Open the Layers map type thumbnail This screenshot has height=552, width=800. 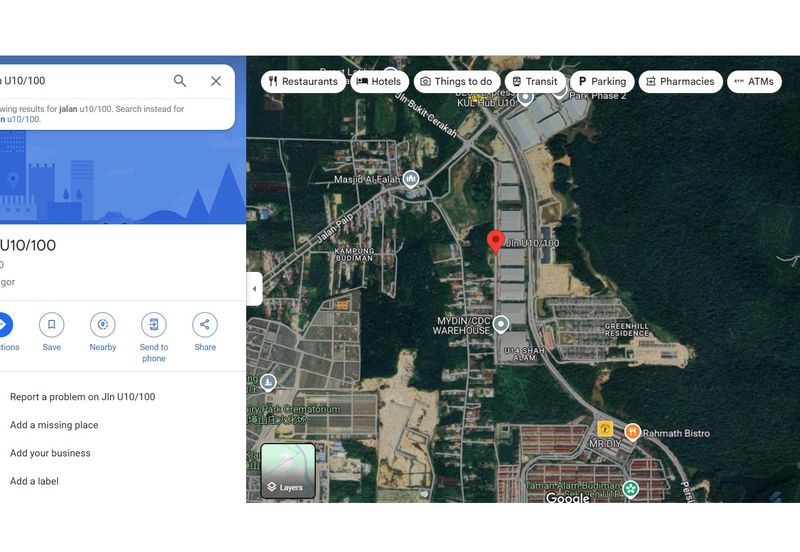point(288,470)
